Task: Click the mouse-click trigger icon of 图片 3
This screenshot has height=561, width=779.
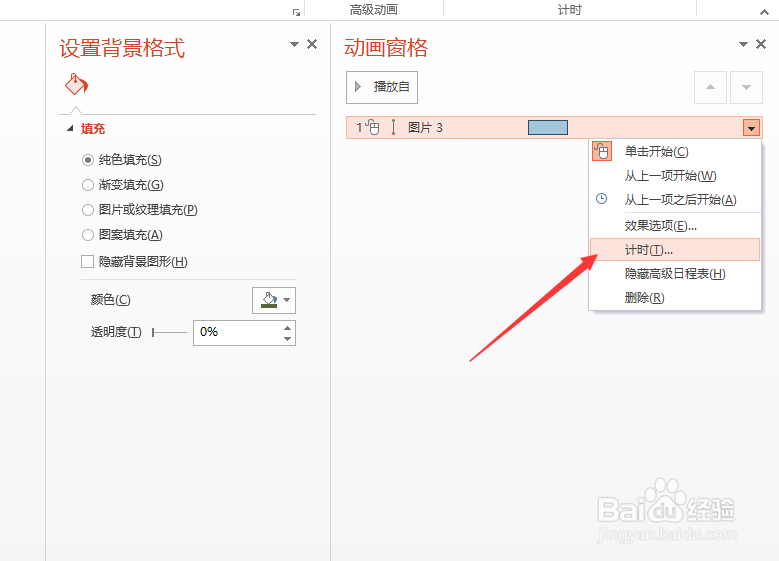Action: coord(373,128)
